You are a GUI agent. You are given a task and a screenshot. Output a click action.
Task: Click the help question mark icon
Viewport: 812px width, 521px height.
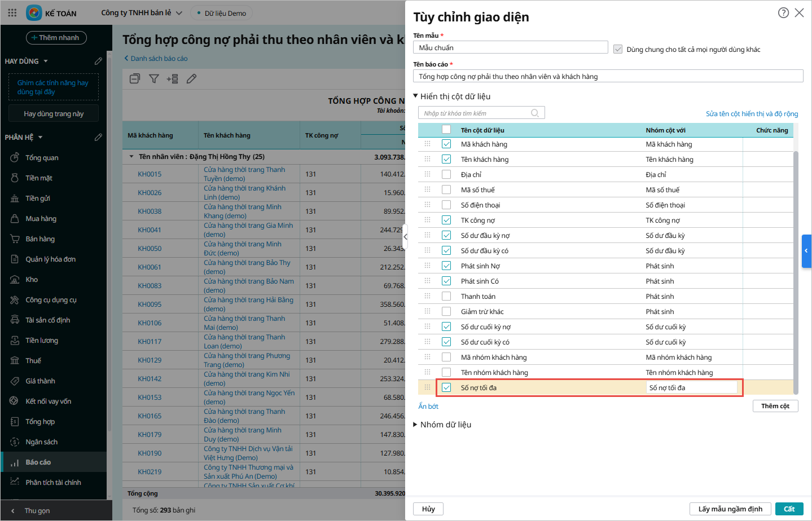tap(783, 12)
